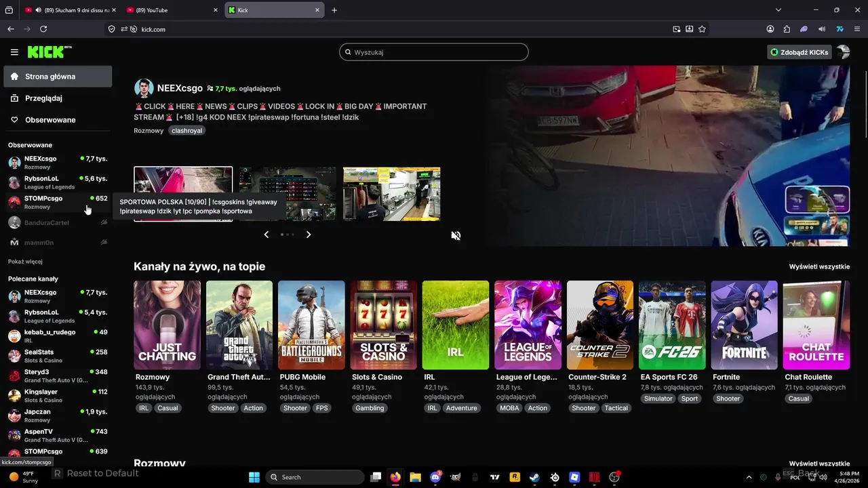This screenshot has height=488, width=868.
Task: Open offline BanduraCartel channel
Action: pyautogui.click(x=58, y=222)
